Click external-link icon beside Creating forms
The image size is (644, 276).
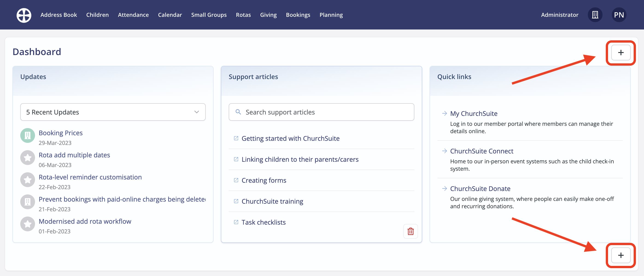coord(236,180)
